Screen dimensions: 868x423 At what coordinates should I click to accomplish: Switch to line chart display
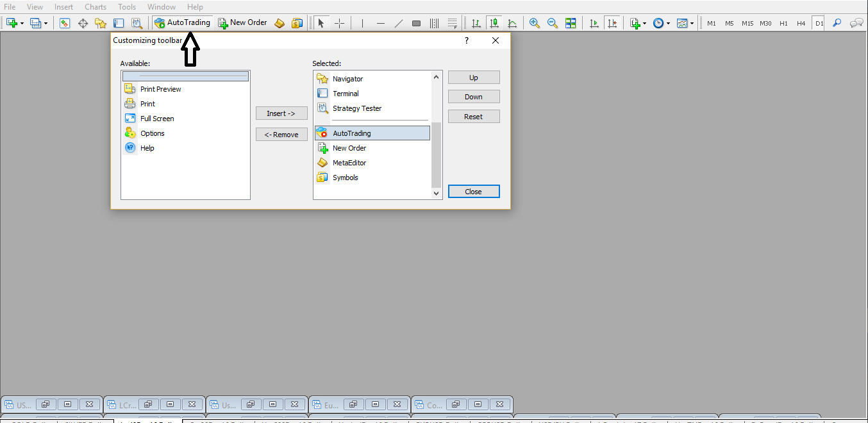click(x=512, y=23)
